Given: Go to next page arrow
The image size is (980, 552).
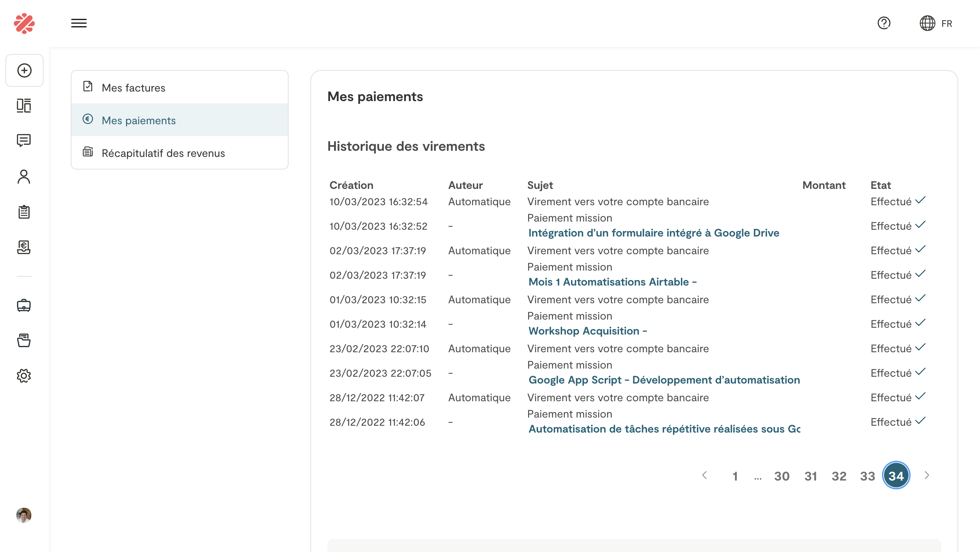Looking at the screenshot, I should [x=927, y=475].
